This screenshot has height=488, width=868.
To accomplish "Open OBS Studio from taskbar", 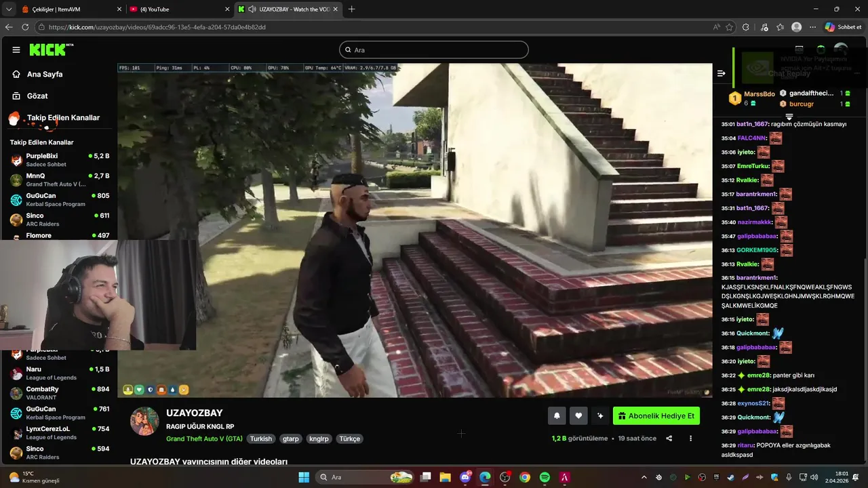I will (505, 477).
